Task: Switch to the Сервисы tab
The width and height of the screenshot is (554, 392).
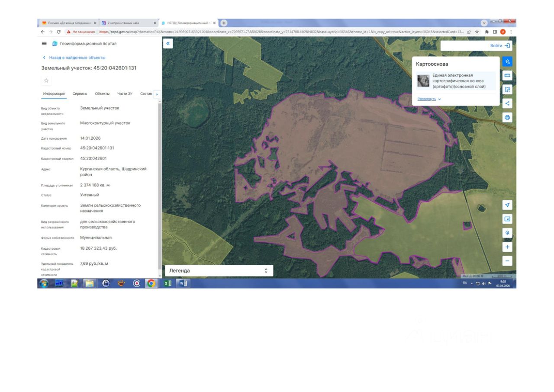Action: [80, 94]
